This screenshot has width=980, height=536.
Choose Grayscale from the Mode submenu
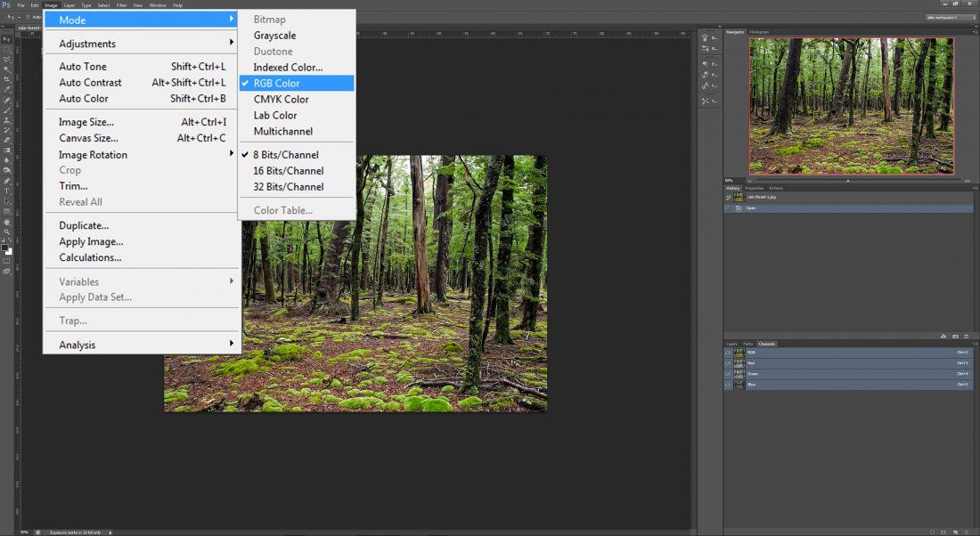point(274,36)
